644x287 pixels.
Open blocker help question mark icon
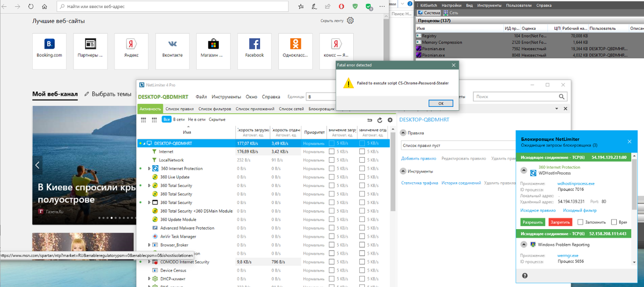525,275
